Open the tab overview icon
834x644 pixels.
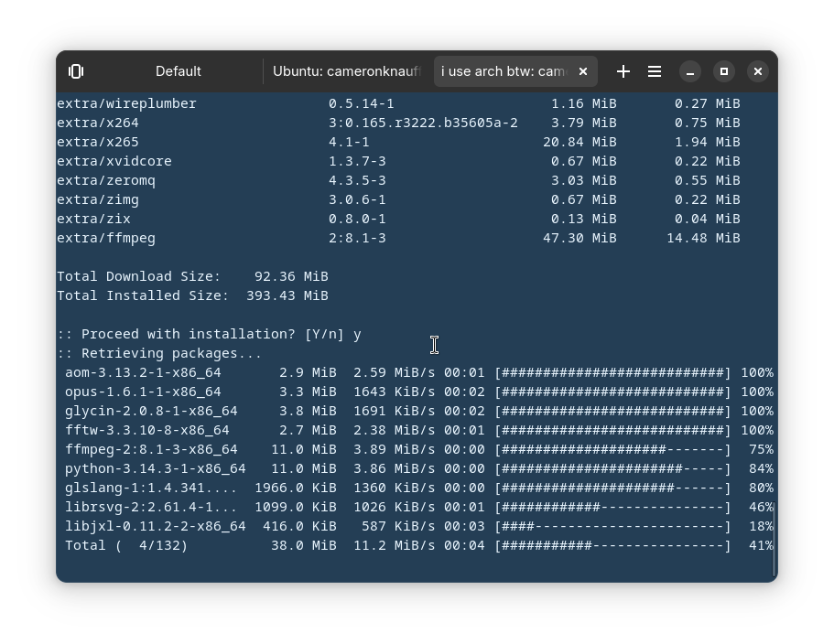point(76,71)
